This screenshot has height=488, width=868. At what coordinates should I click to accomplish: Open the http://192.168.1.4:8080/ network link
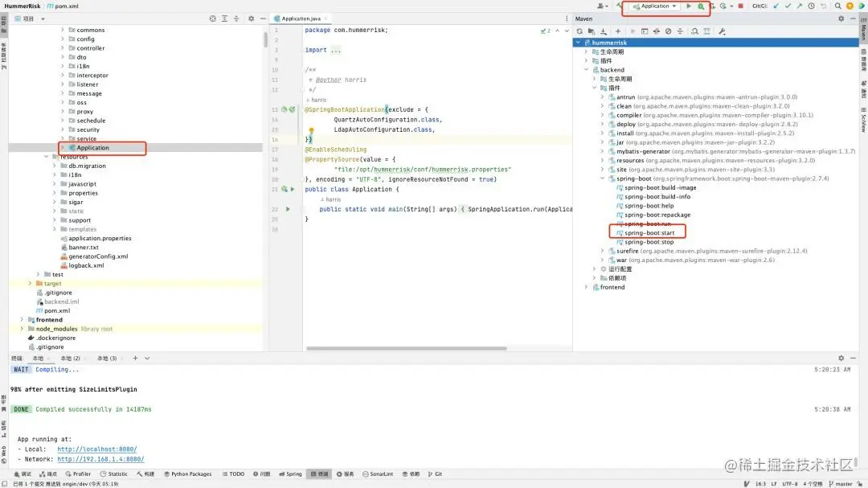pos(100,459)
